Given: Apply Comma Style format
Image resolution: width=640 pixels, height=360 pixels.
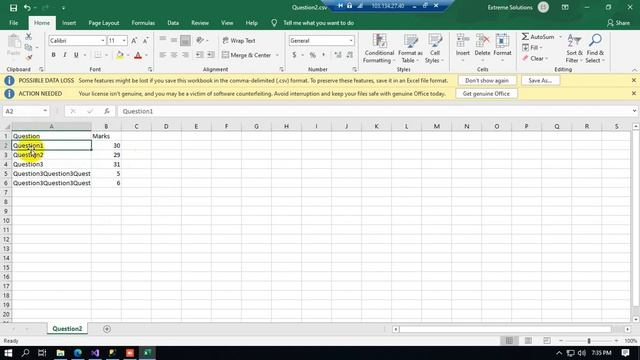Looking at the screenshot, I should pyautogui.click(x=324, y=55).
